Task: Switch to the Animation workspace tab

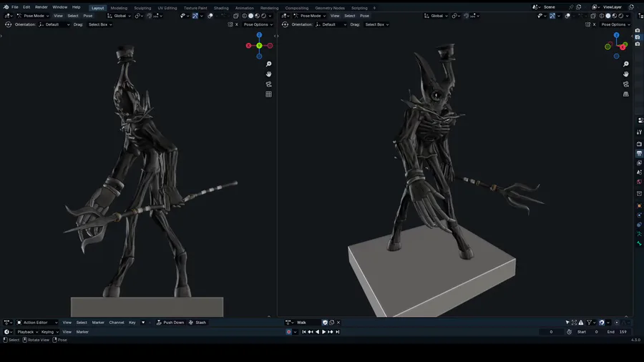Action: [245, 8]
